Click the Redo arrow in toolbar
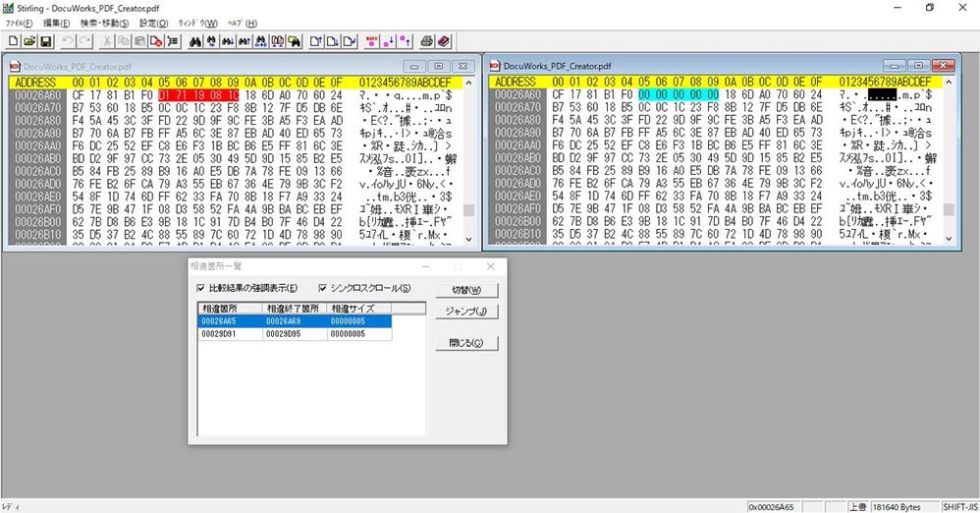The height and width of the screenshot is (513, 980). (x=84, y=41)
